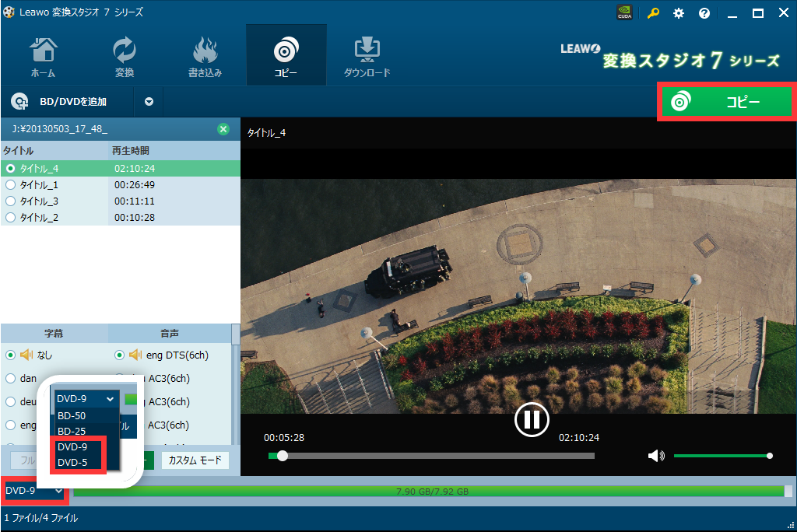
Task: Select BD-50 in the disc type list
Action: [72, 415]
